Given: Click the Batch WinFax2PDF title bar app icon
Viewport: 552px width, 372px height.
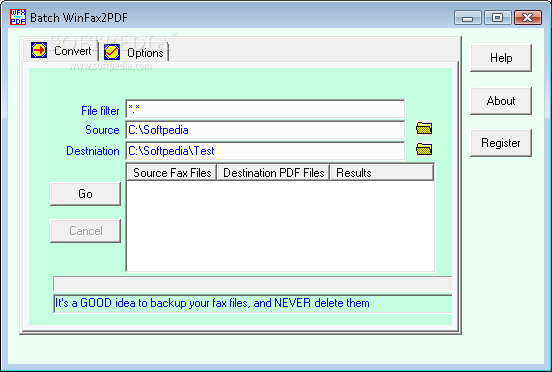Looking at the screenshot, I should pos(18,17).
